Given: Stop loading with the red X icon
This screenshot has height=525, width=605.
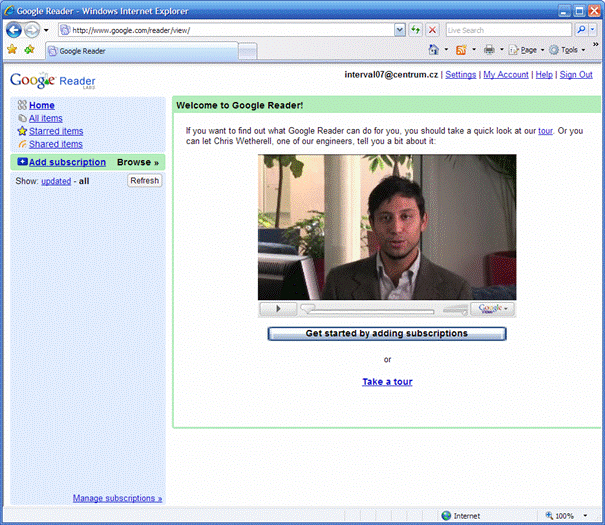Looking at the screenshot, I should pos(433,30).
